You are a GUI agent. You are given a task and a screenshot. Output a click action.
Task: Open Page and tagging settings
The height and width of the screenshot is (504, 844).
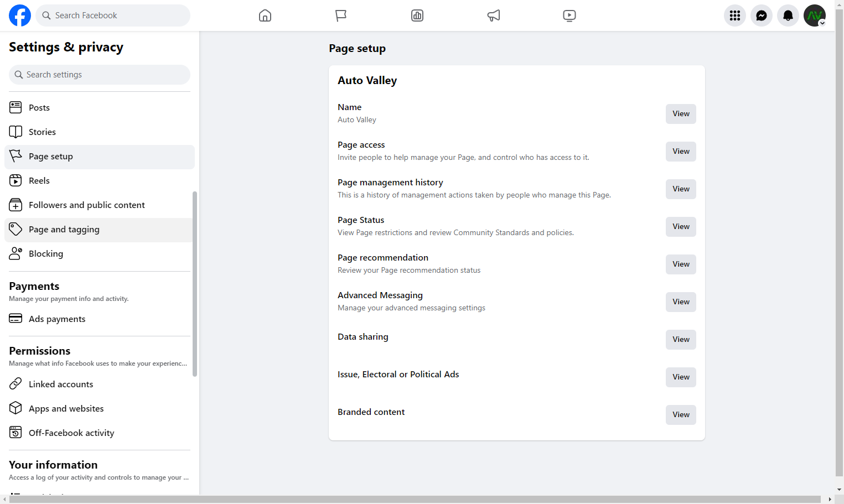pos(100,229)
